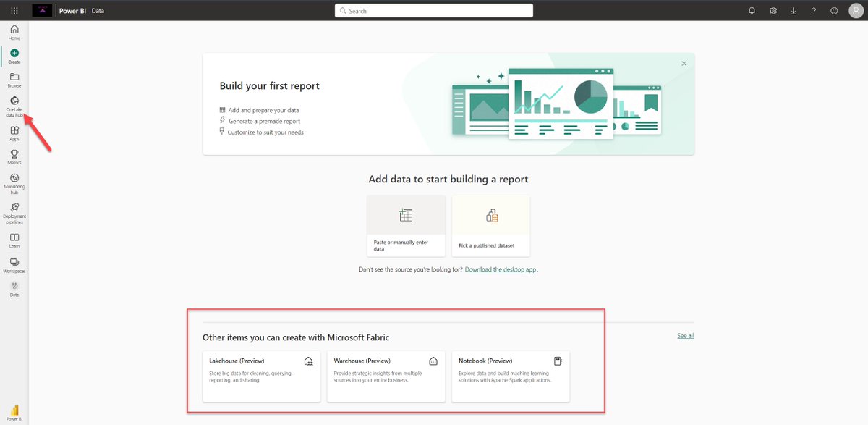
Task: Click the Lakehouse icon on its card
Action: 309,361
